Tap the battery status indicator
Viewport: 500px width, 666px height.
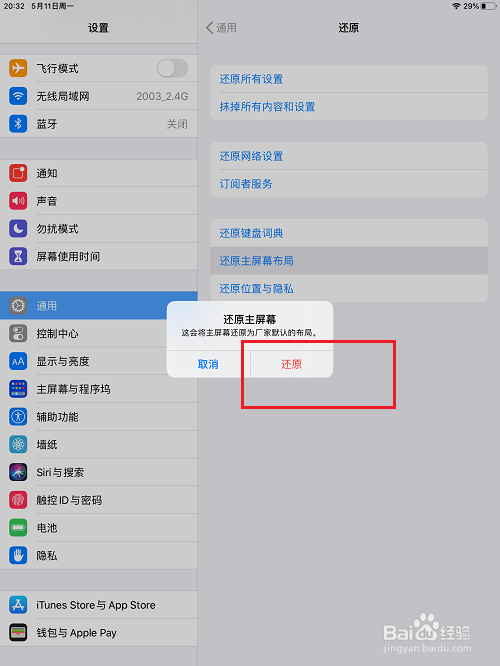[x=488, y=6]
